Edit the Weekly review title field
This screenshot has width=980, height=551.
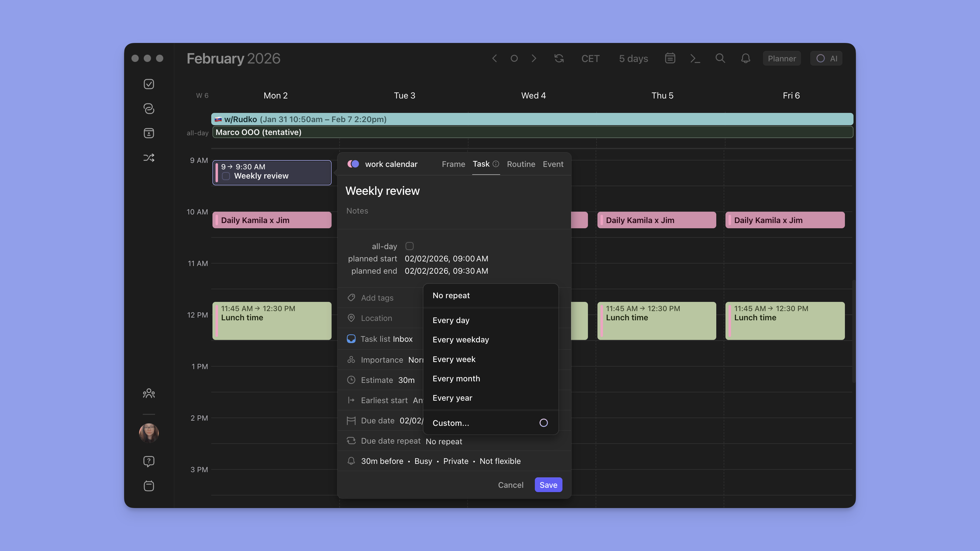click(x=382, y=191)
